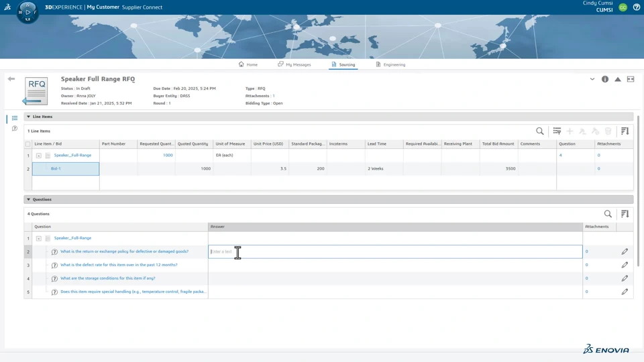Open the storage conditions question

107,278
